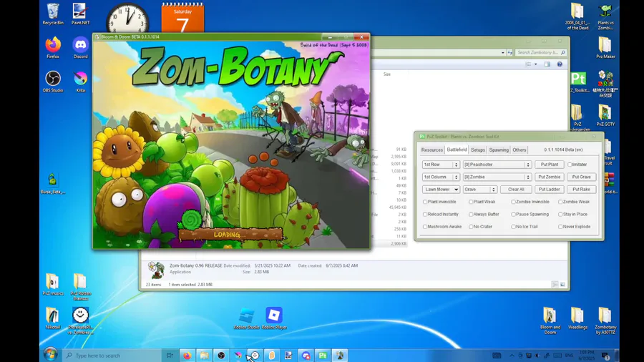
Task: Select the 2008_04_01 of the Dead folder
Action: (x=577, y=17)
